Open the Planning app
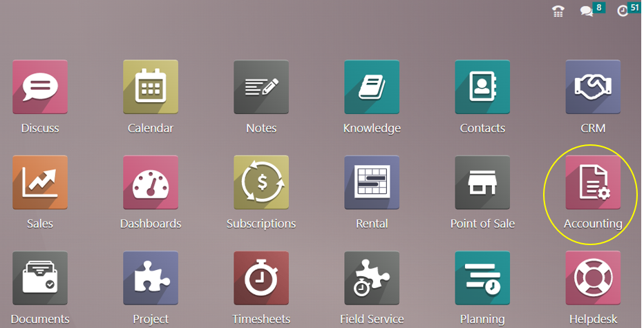 click(482, 279)
